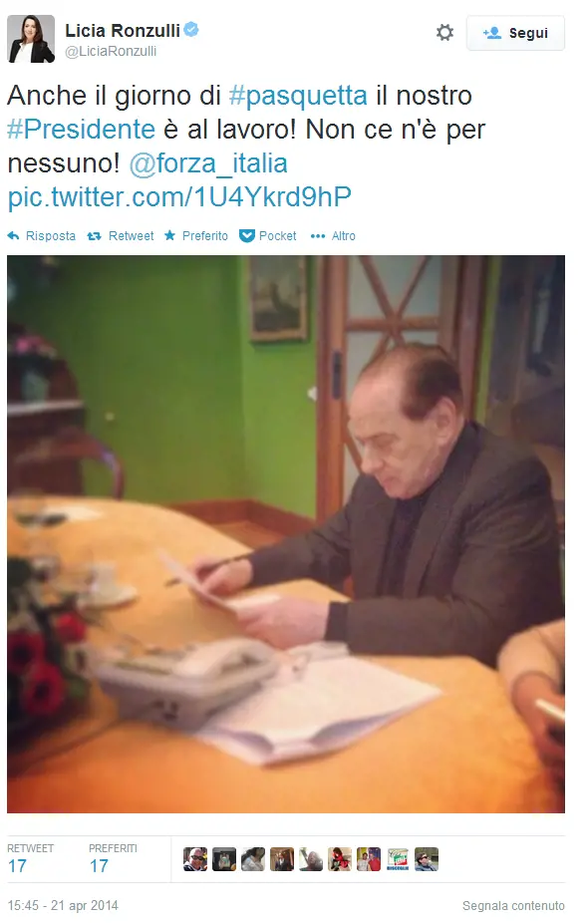The height and width of the screenshot is (923, 588).
Task: Click the first retweeter avatar
Action: [194, 859]
